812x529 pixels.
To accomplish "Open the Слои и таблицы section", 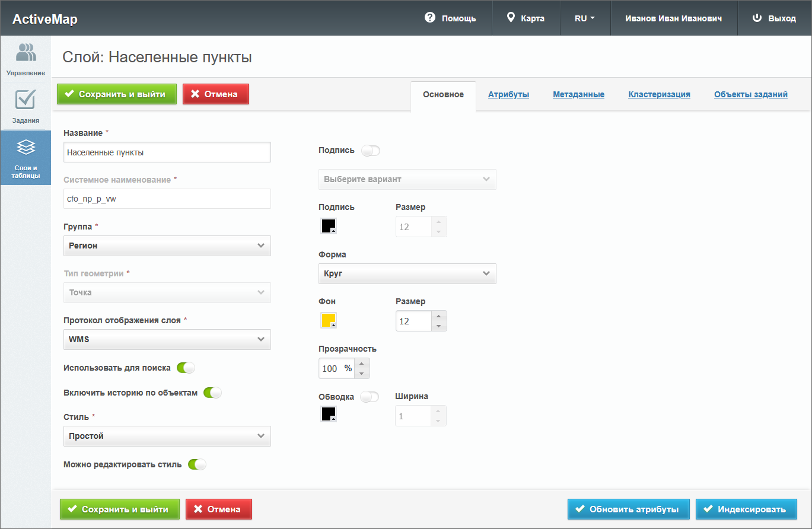I will click(26, 158).
